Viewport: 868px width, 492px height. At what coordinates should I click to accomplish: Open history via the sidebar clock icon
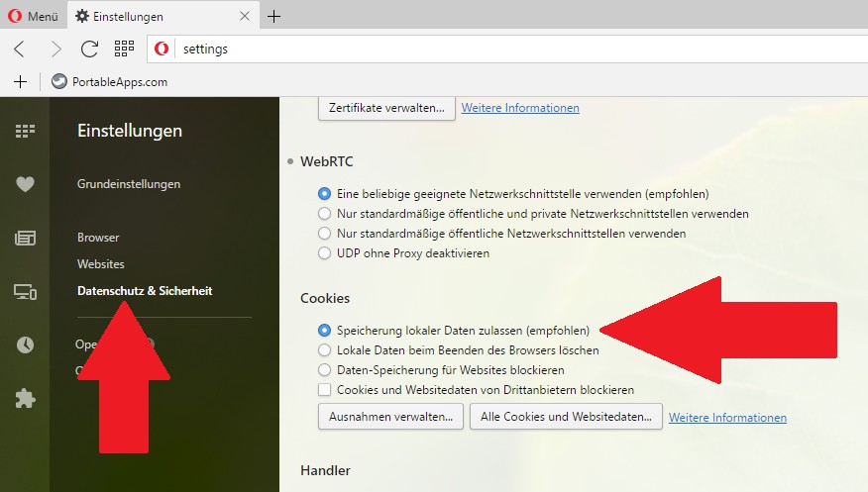(25, 344)
